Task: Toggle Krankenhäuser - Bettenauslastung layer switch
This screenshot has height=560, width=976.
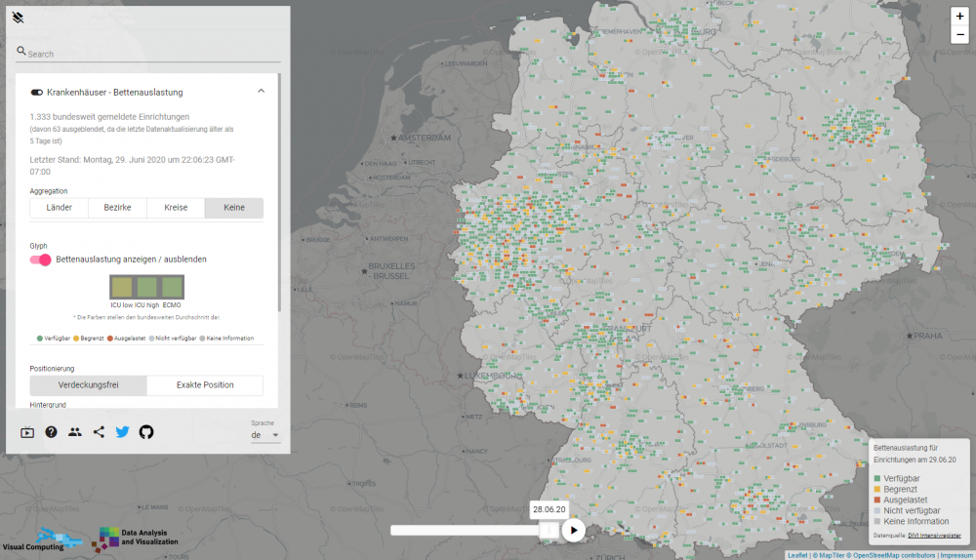Action: pyautogui.click(x=37, y=92)
